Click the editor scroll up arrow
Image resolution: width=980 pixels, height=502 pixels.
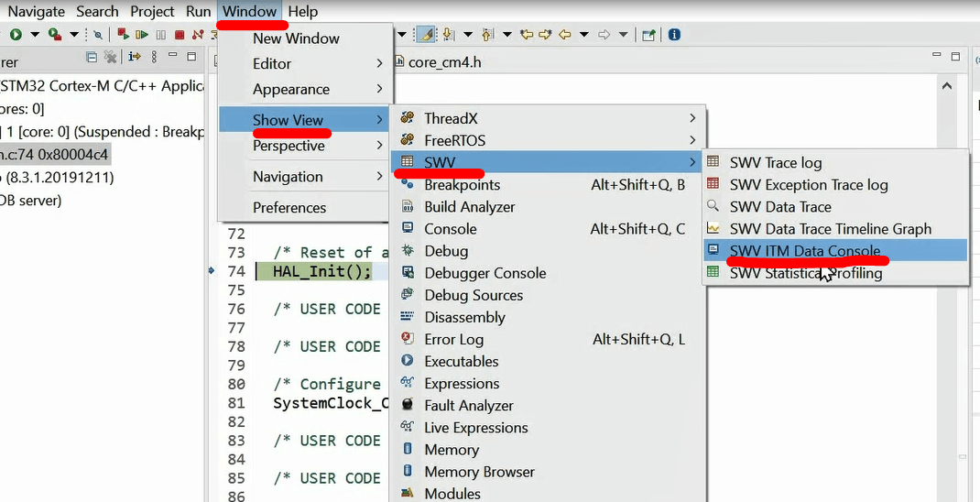(x=947, y=85)
